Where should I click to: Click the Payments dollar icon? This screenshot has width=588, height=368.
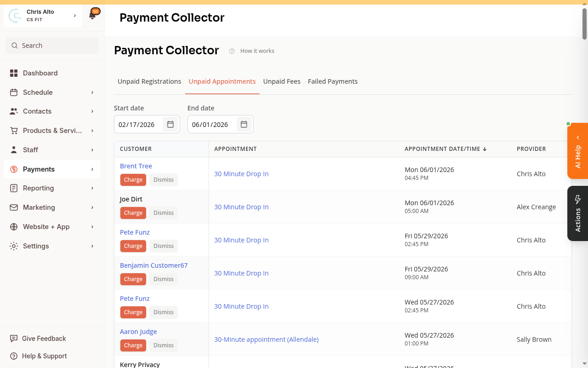tap(14, 169)
